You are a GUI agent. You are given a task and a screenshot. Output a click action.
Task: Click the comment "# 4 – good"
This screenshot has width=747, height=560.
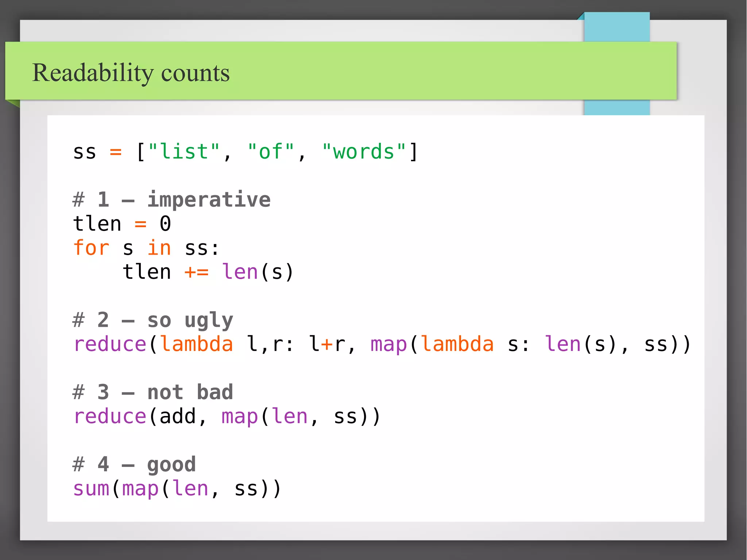134,464
